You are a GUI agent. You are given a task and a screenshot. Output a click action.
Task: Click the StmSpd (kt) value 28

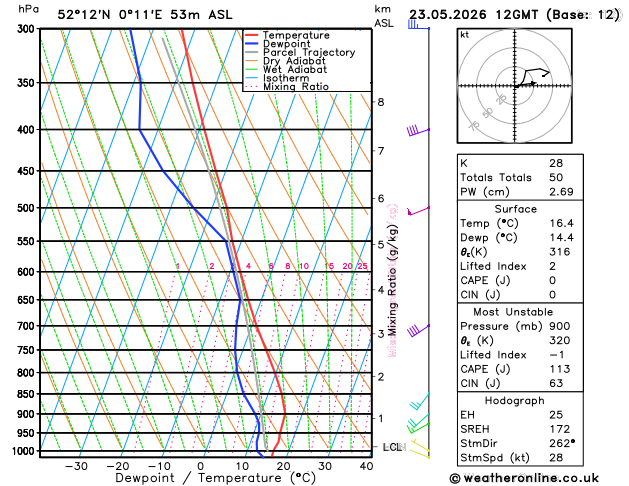click(556, 458)
